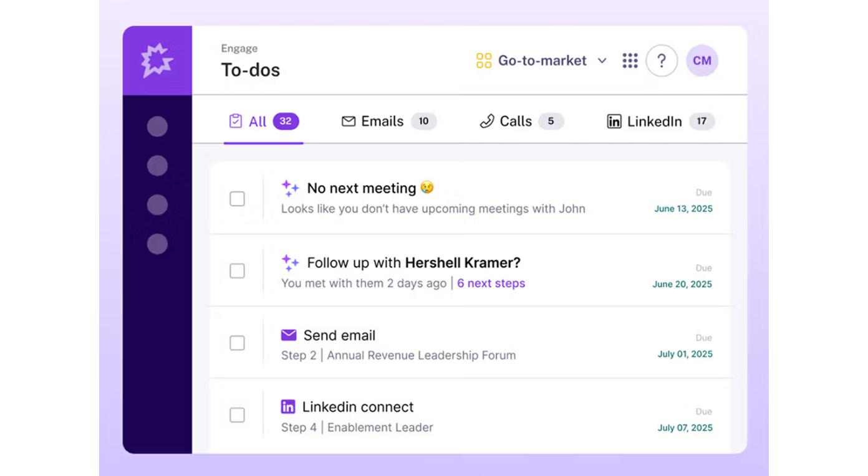The width and height of the screenshot is (868, 476).
Task: Click the phone icon on Calls tab
Action: 487,121
